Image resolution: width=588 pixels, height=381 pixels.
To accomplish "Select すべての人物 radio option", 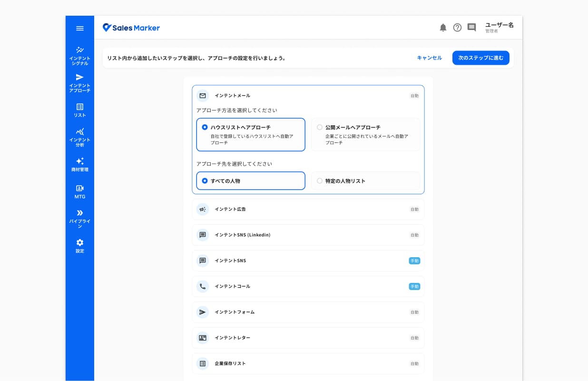I will click(x=251, y=181).
